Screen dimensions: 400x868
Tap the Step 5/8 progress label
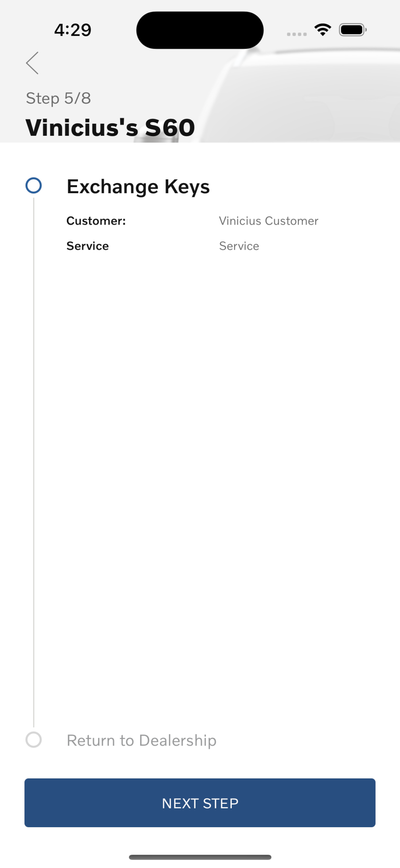tap(58, 98)
